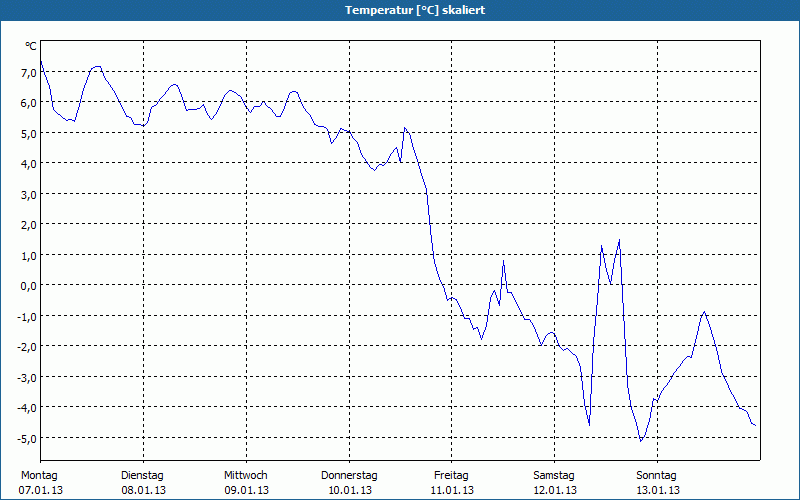Click the title 'Temperatur [°C] skaliert'
Screen dimensions: 800x500
pyautogui.click(x=415, y=10)
